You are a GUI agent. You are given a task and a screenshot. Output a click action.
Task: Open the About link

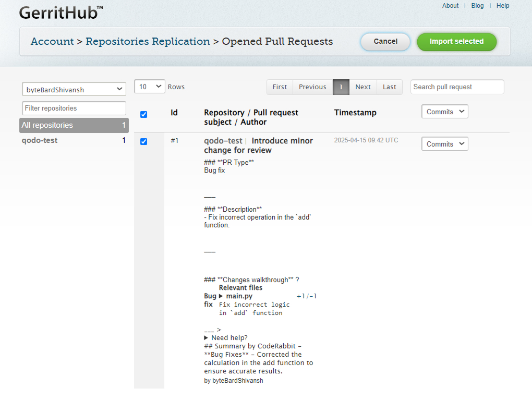450,6
